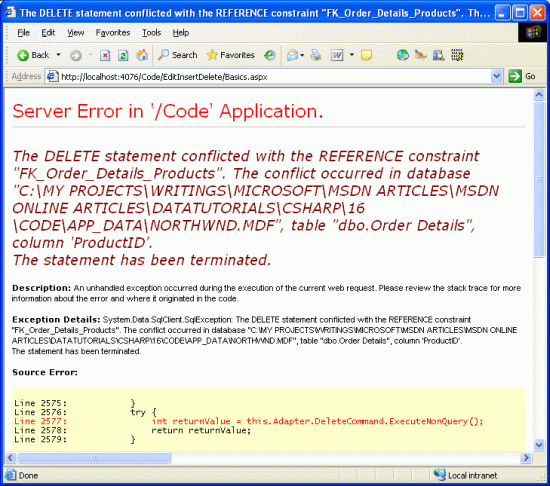
Task: Click the 'Line 2576:' try line
Action: point(85,412)
